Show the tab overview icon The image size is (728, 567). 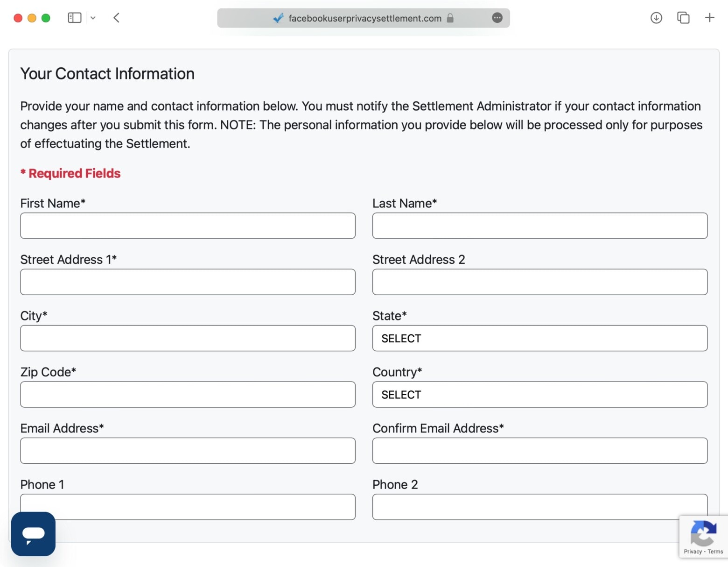(683, 18)
